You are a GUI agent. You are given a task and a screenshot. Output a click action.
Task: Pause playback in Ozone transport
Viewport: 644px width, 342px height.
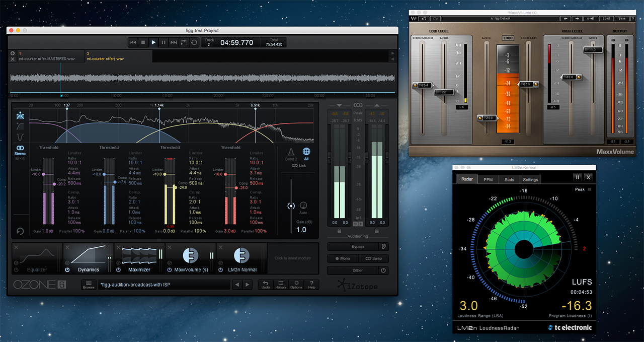pyautogui.click(x=164, y=43)
